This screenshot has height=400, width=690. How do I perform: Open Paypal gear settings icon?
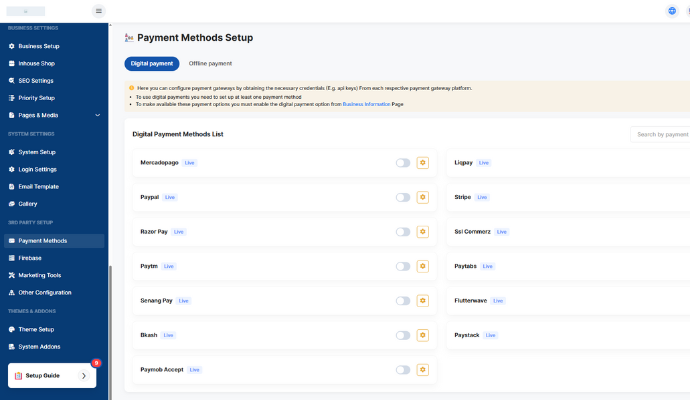(x=422, y=197)
